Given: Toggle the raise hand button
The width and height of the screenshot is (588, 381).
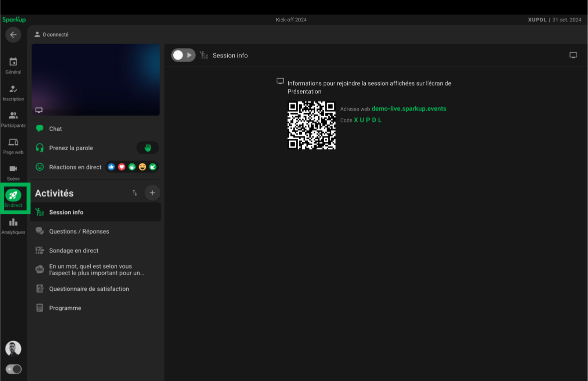Looking at the screenshot, I should tap(148, 147).
